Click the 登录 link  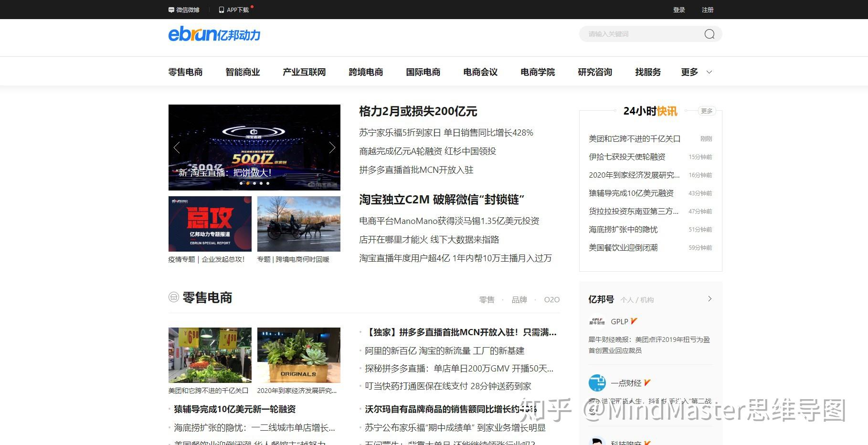(679, 10)
